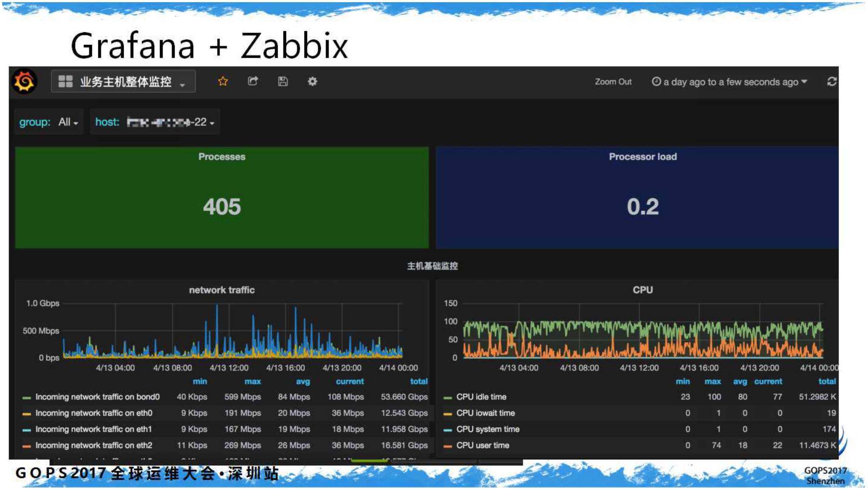Open the Processes panel title menu
The image size is (868, 489).
[222, 157]
